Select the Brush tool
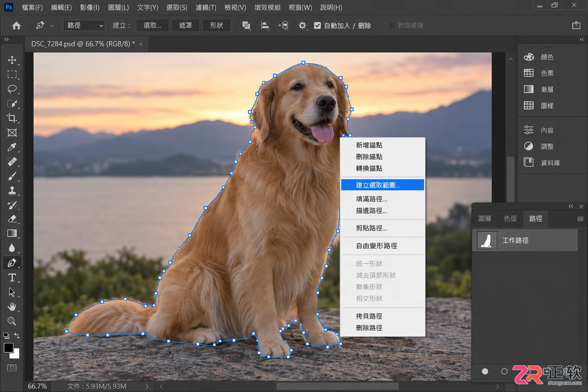The height and width of the screenshot is (392, 588). point(12,176)
